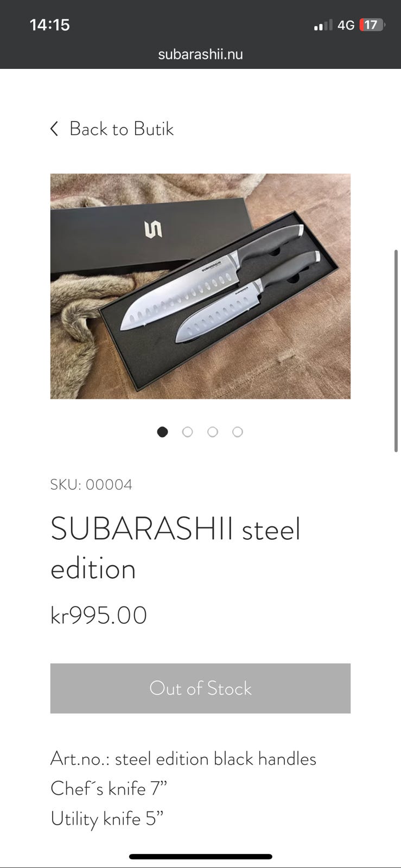401x868 pixels.
Task: Click the Out of Stock button
Action: (200, 688)
